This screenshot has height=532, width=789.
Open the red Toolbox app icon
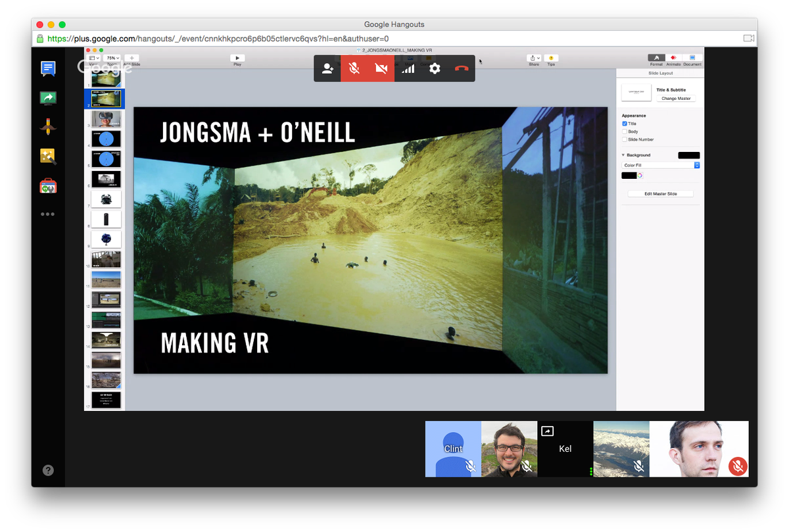pyautogui.click(x=48, y=185)
